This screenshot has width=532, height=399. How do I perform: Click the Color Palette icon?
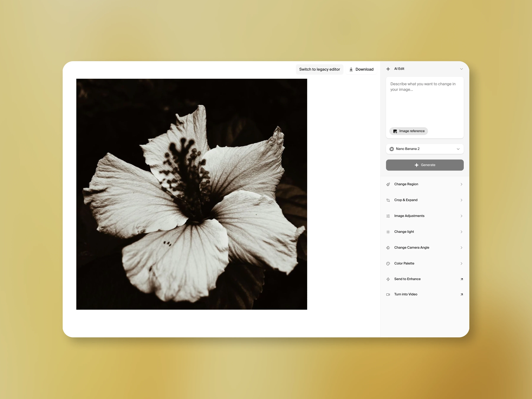pyautogui.click(x=388, y=264)
